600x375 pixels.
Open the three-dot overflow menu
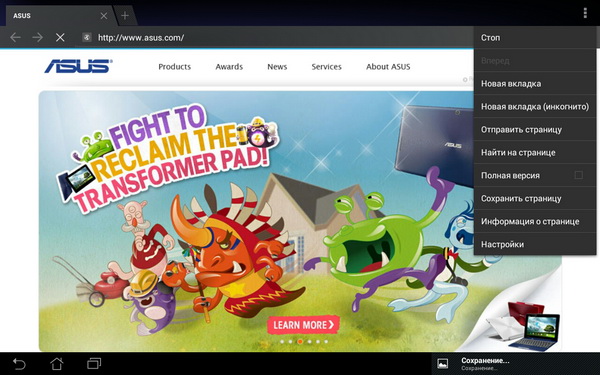tap(585, 13)
